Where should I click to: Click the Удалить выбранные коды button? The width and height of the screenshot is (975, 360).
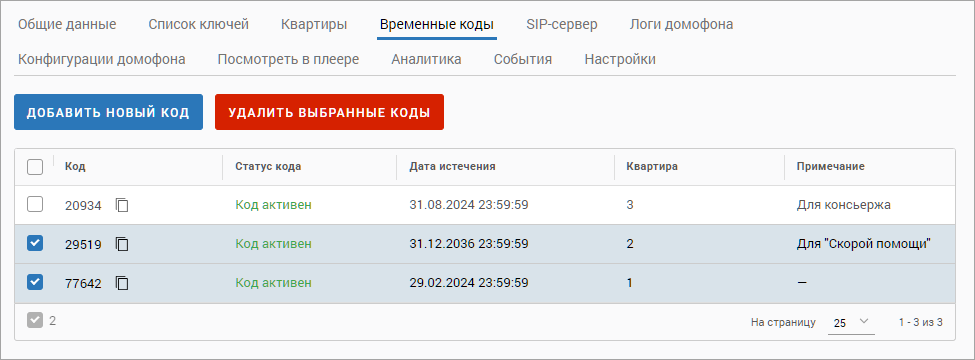click(x=330, y=112)
